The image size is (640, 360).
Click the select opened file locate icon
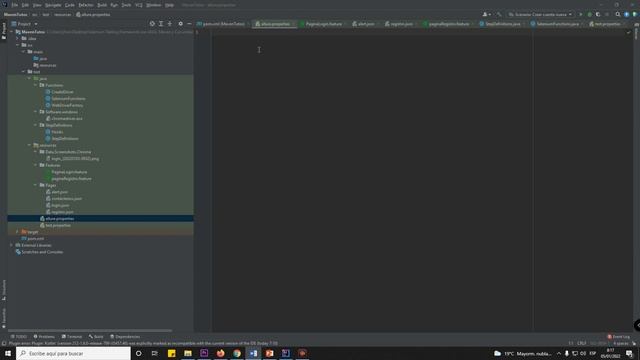coord(152,24)
